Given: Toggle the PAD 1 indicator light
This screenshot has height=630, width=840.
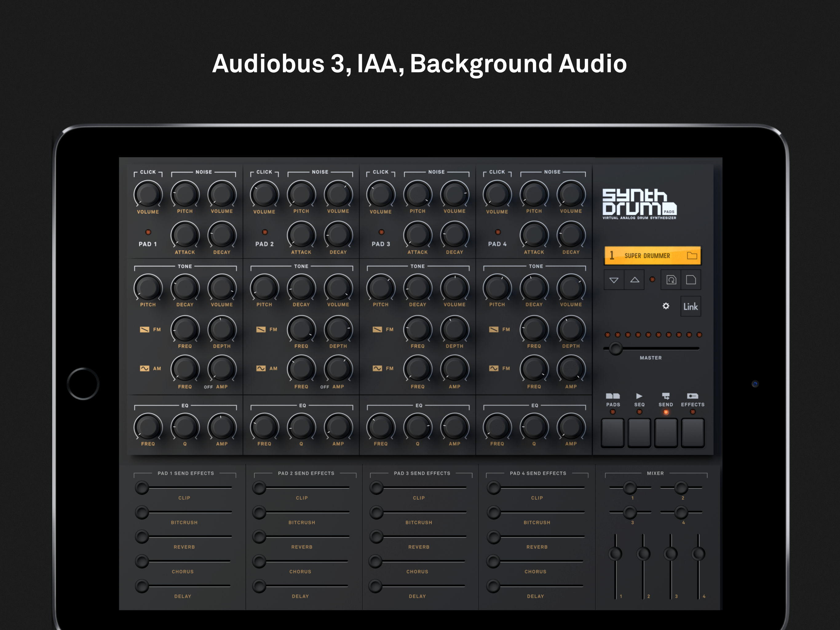Looking at the screenshot, I should [x=148, y=232].
